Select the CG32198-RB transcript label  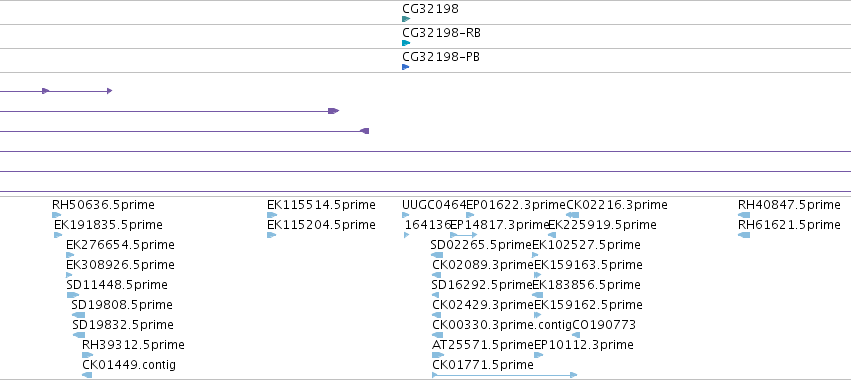coord(441,33)
